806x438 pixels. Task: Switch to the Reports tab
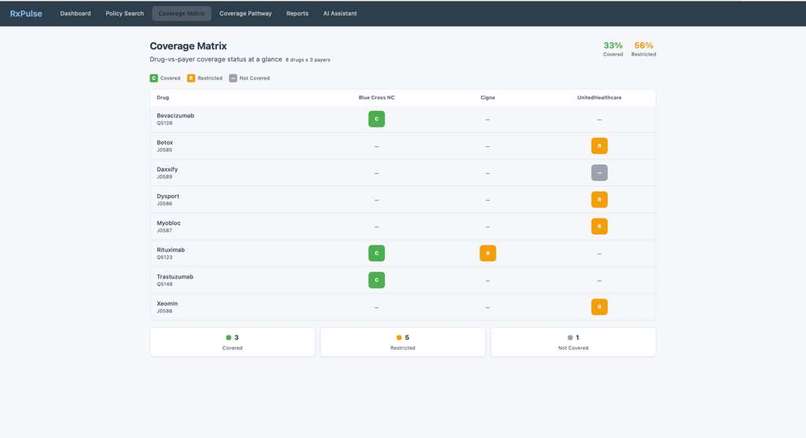tap(297, 13)
